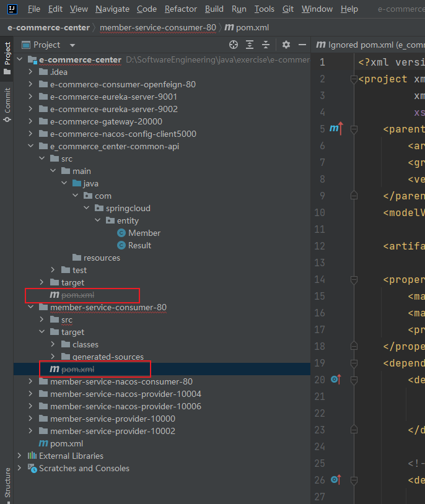Fold the properties block on line 14

coord(354,280)
